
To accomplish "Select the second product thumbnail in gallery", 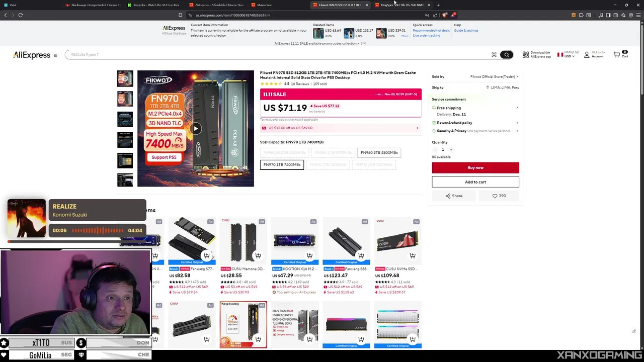I will [125, 99].
